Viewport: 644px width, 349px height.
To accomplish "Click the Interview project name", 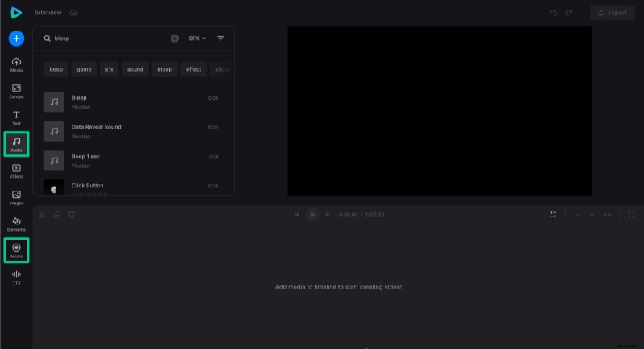I will (48, 13).
